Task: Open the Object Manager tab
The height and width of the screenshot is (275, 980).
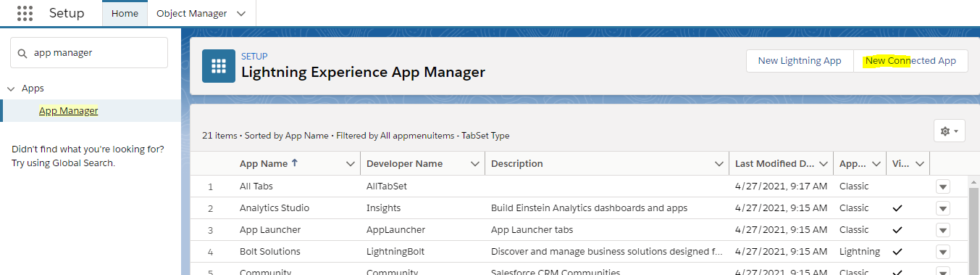Action: (191, 14)
